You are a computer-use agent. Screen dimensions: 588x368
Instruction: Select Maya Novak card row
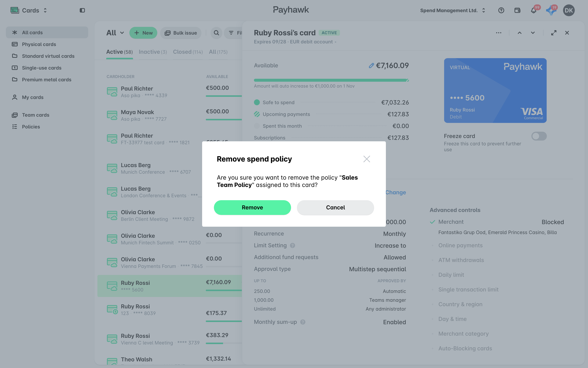tap(170, 115)
